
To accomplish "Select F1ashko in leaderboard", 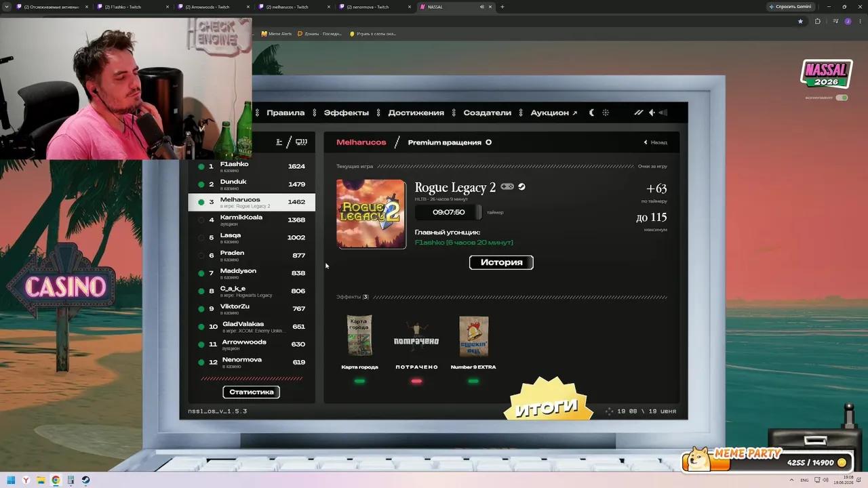I will pos(252,167).
